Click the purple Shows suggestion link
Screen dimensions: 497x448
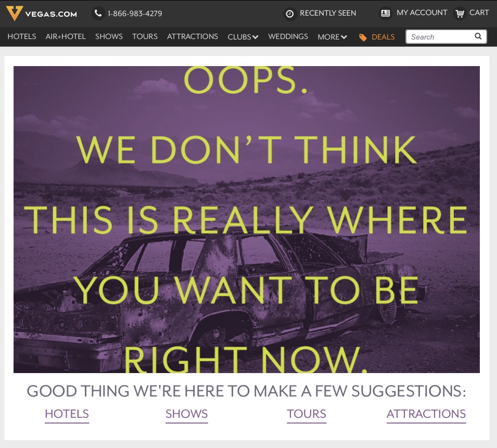[x=187, y=414]
